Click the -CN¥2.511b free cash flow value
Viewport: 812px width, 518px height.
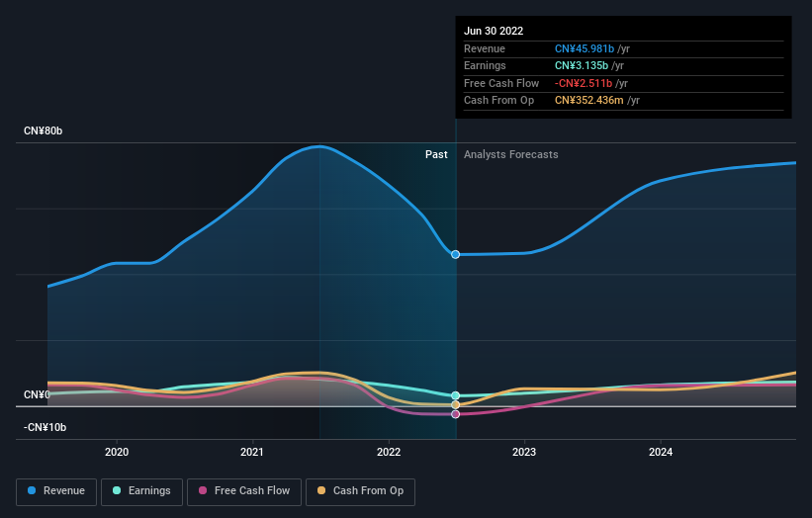[x=584, y=83]
